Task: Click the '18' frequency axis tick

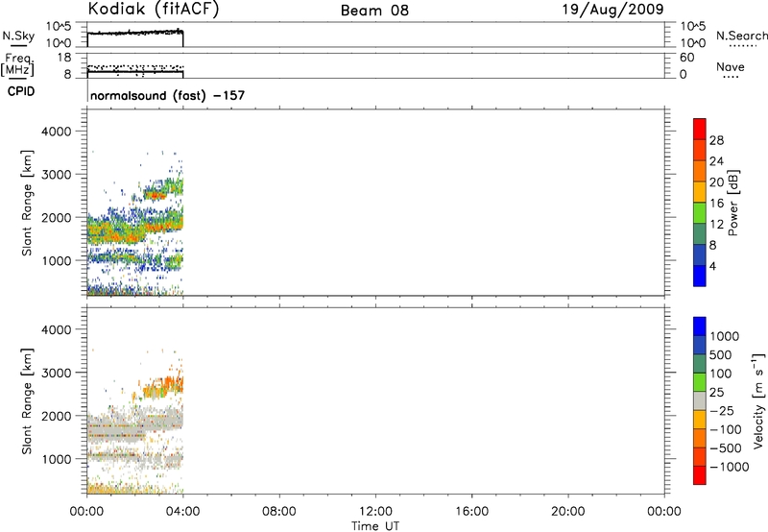Action: tap(64, 58)
